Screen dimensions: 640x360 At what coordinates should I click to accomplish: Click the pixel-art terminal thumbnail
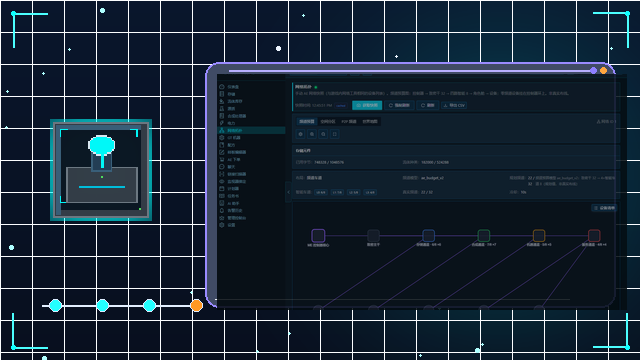pos(101,170)
